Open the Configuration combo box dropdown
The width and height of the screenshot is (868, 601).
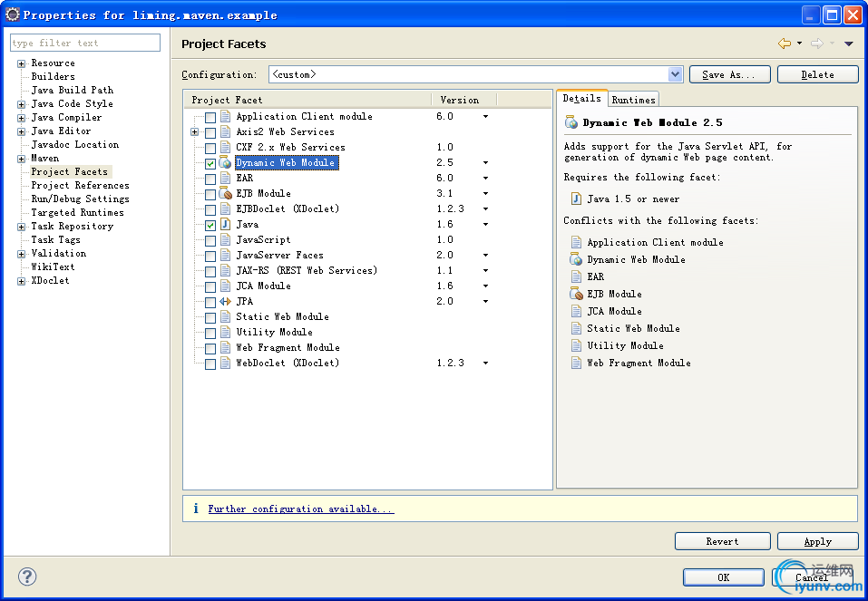point(675,74)
